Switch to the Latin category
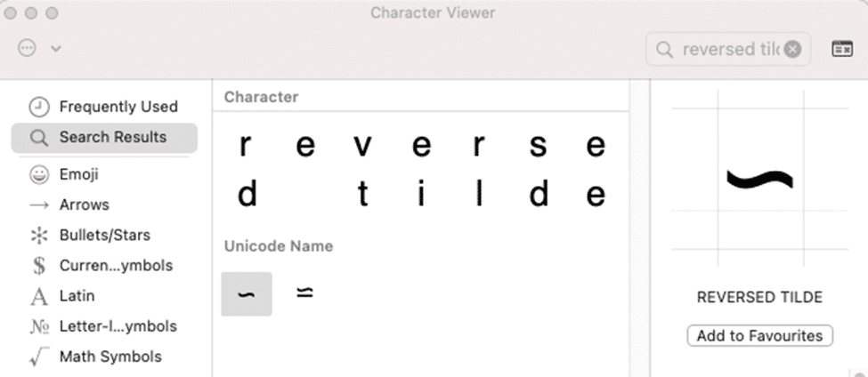Image resolution: width=868 pixels, height=377 pixels. [77, 296]
